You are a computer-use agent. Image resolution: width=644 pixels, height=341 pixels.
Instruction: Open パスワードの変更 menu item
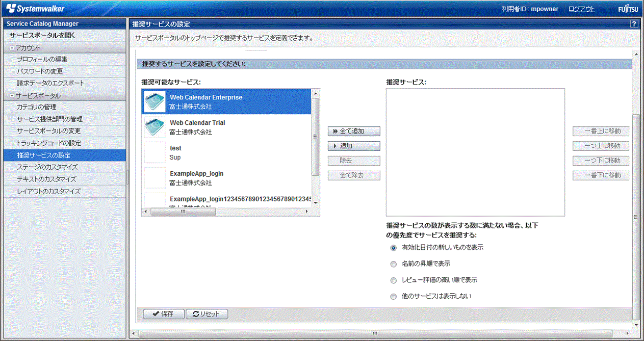(x=65, y=71)
